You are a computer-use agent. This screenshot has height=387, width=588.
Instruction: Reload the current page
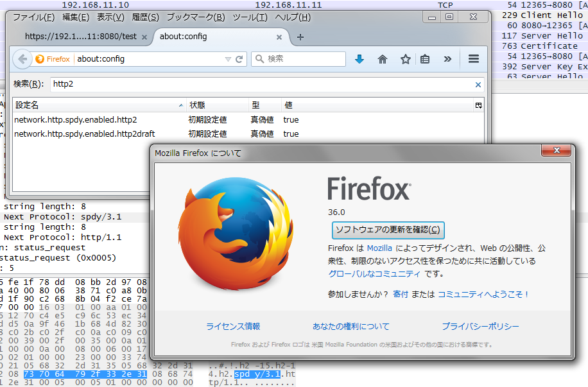(x=239, y=59)
